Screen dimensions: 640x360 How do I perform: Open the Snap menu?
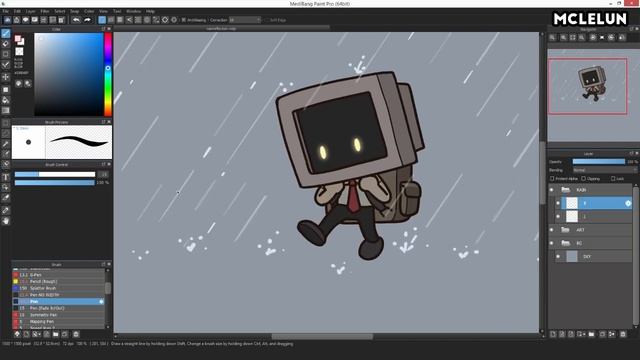74,11
